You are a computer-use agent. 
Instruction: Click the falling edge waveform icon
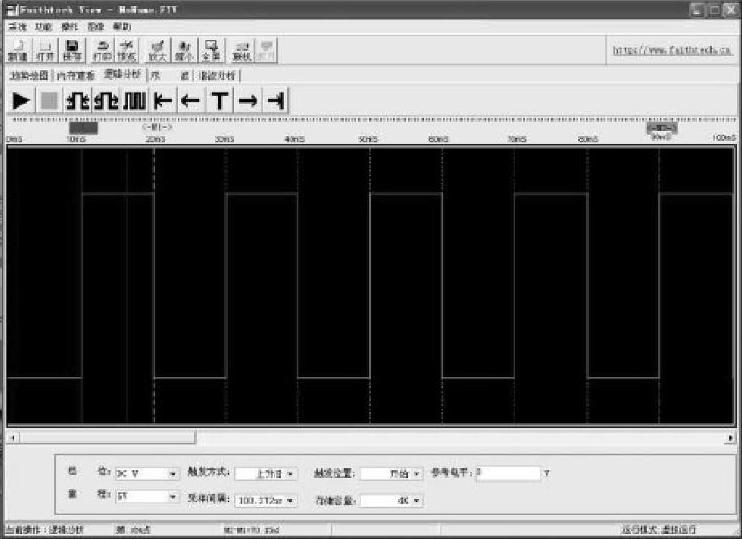pyautogui.click(x=106, y=100)
